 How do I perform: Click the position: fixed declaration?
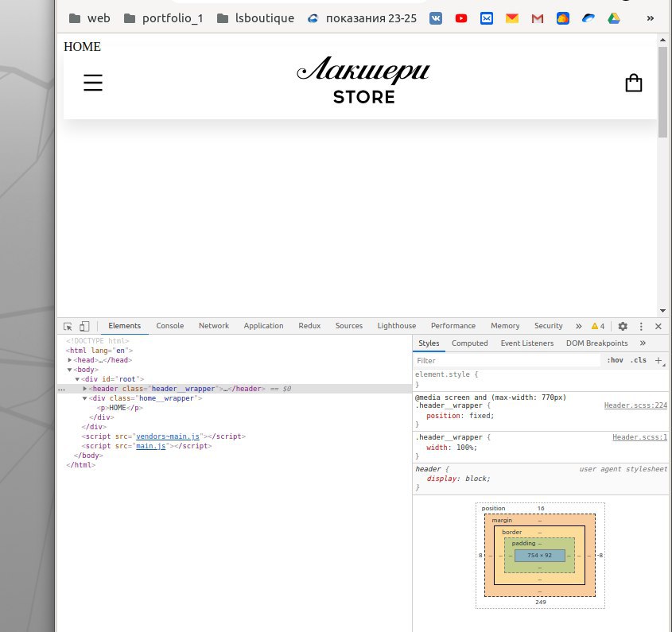pyautogui.click(x=460, y=416)
